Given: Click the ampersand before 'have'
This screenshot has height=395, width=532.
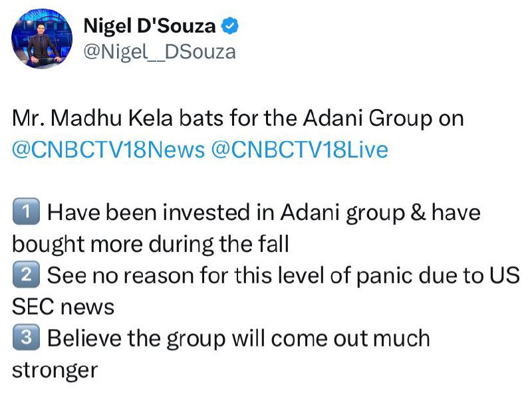Looking at the screenshot, I should pyautogui.click(x=418, y=212).
